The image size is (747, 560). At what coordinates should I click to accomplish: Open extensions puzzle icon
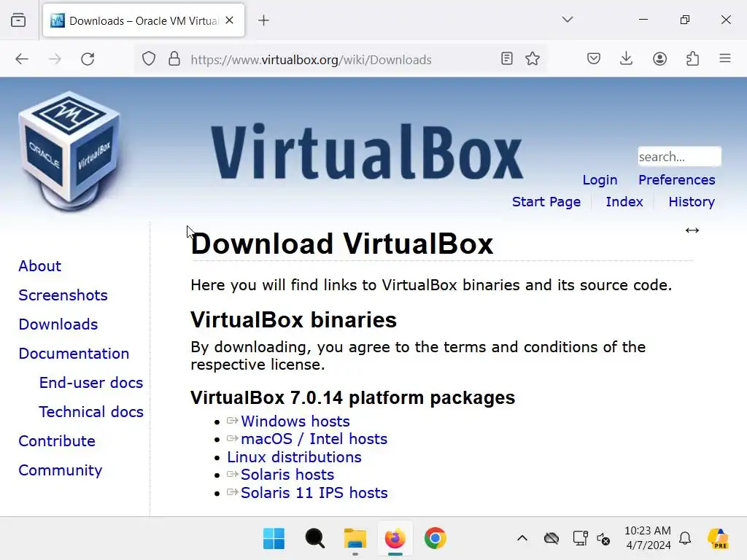click(x=692, y=58)
